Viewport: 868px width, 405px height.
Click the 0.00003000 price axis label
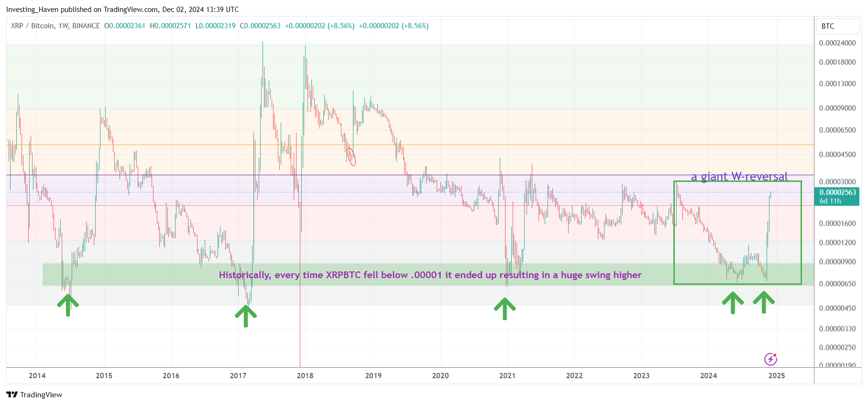click(x=837, y=182)
